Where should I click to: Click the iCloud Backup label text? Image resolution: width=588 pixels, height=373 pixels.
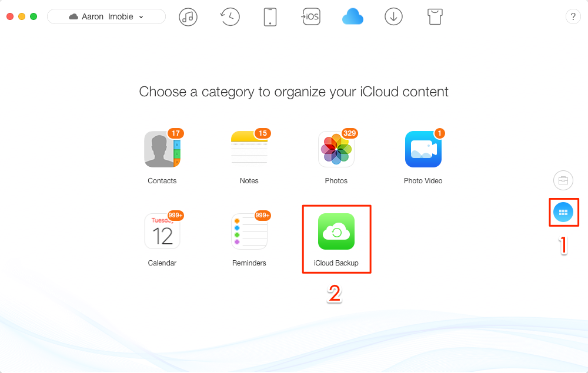point(336,263)
